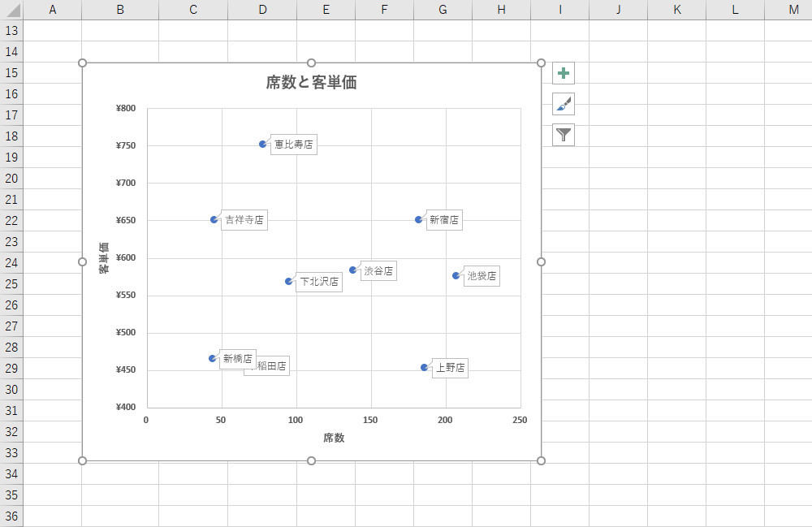Select the chart title 席数と客単価
Image resolution: width=812 pixels, height=527 pixels.
coord(311,82)
